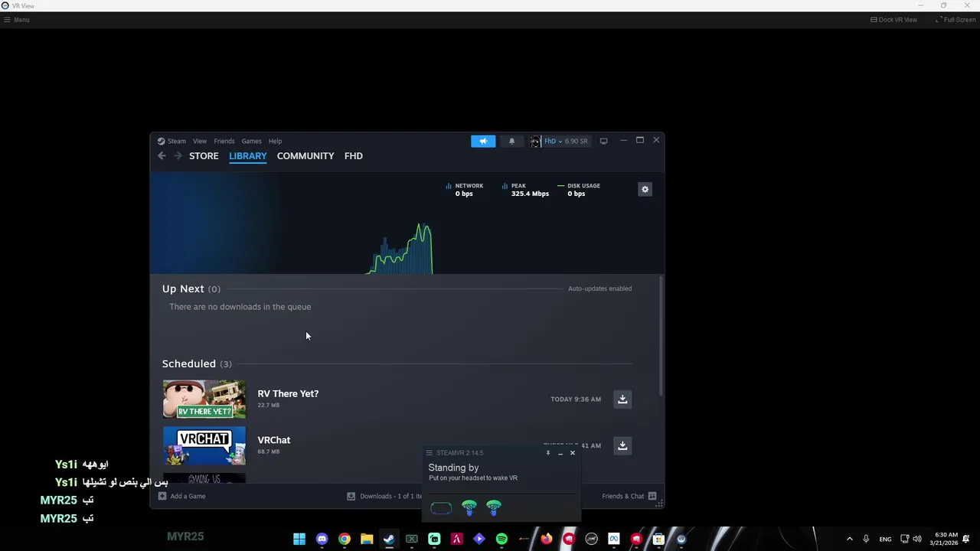
Task: Show hidden system tray icons
Action: 849,539
